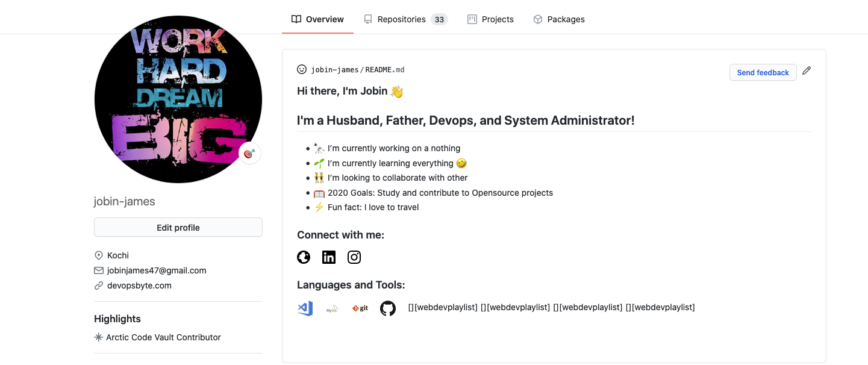The image size is (868, 365).
Task: Open the LinkedIn icon under Connect with me
Action: click(329, 257)
